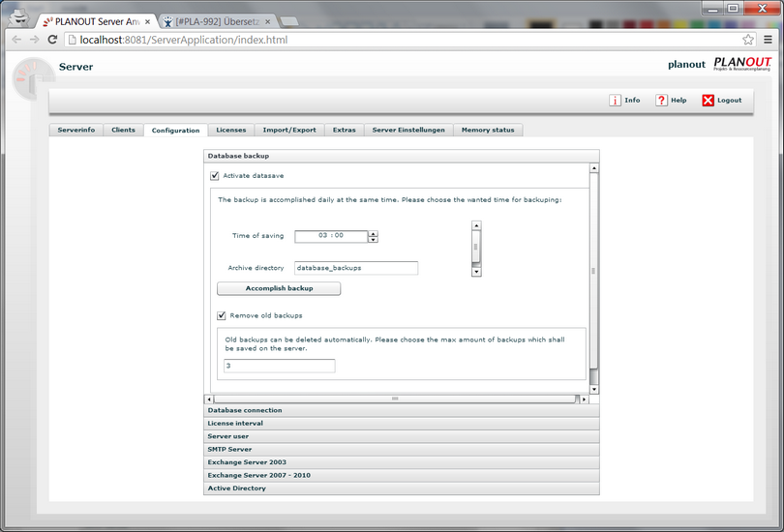Open the Licenses tab

[231, 130]
